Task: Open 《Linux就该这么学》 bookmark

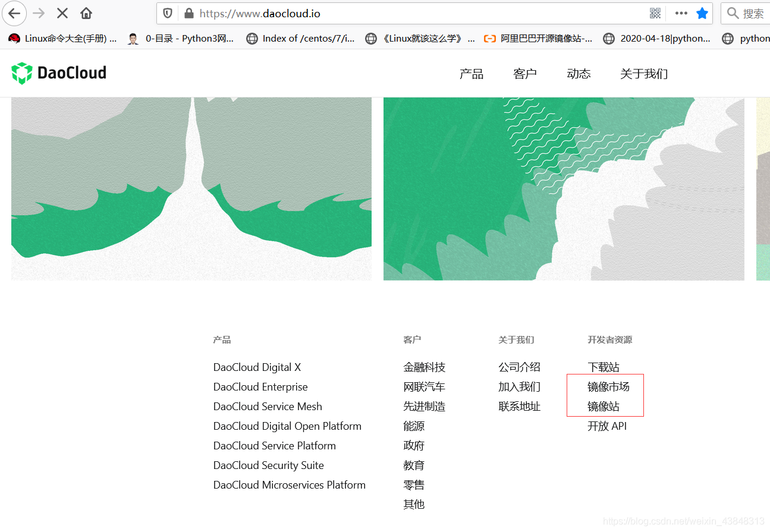Action: pos(420,39)
